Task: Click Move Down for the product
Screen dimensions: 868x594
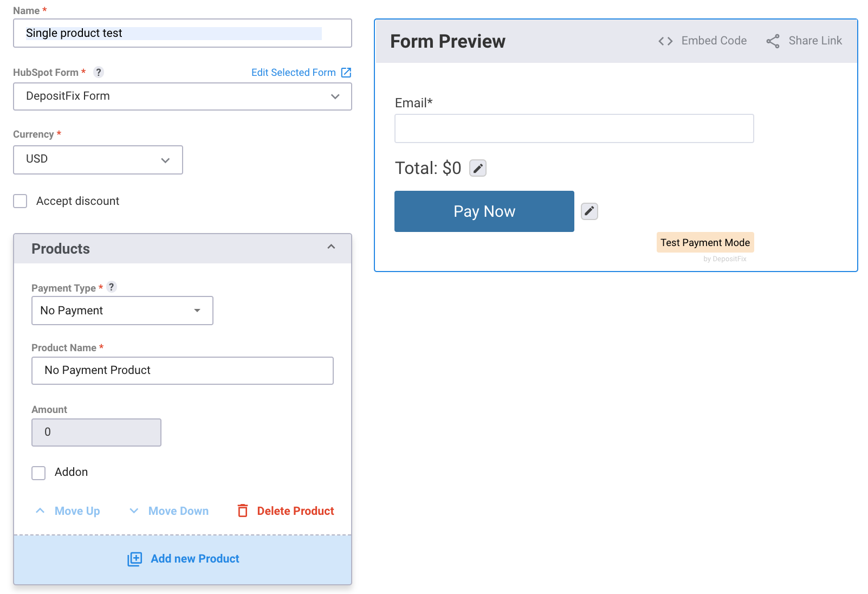Action: (x=169, y=511)
